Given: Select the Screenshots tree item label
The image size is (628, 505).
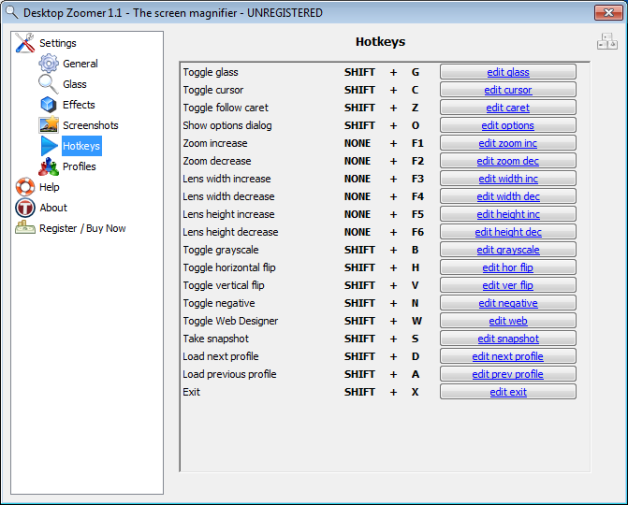Looking at the screenshot, I should click(90, 126).
